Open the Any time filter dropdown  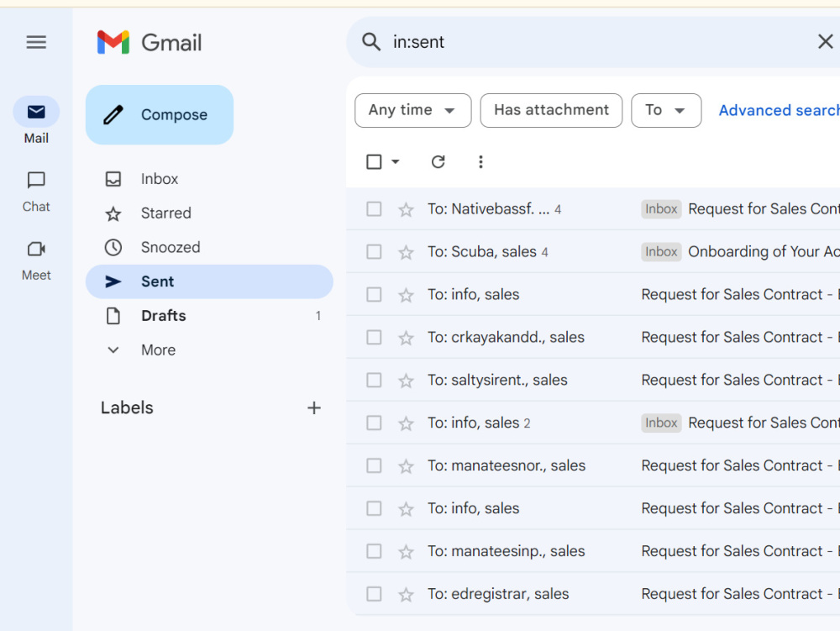[x=412, y=110]
